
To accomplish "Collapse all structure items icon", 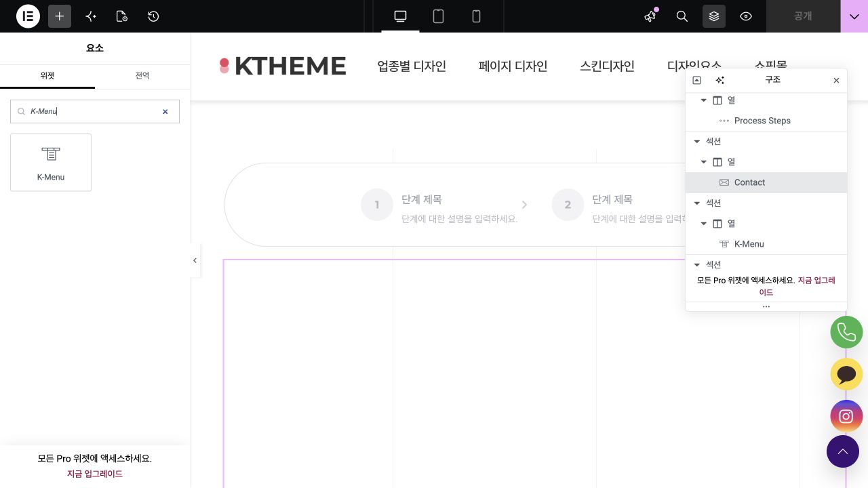I will [x=696, y=80].
